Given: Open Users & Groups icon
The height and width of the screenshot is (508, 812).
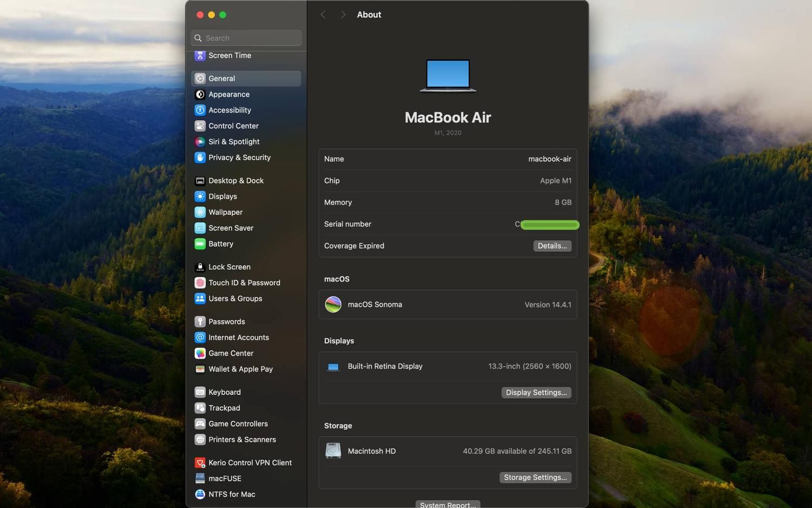Looking at the screenshot, I should tap(200, 298).
